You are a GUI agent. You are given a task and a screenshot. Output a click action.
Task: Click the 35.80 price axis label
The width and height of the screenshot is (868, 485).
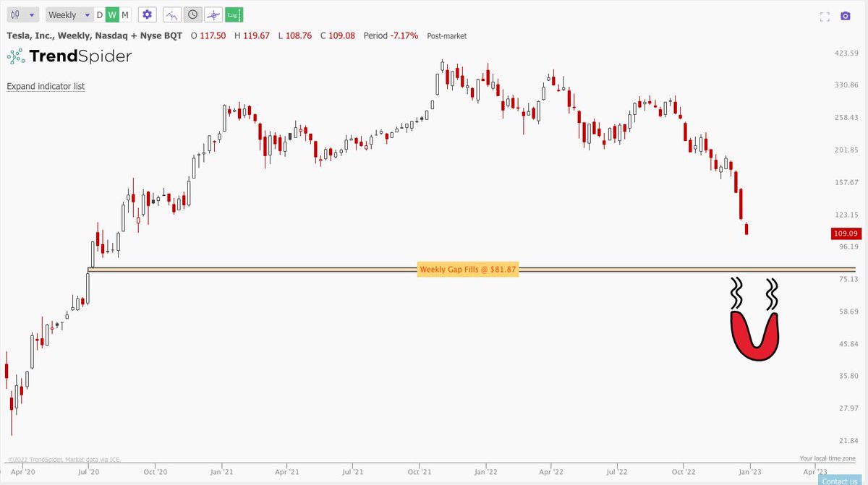pyautogui.click(x=848, y=376)
